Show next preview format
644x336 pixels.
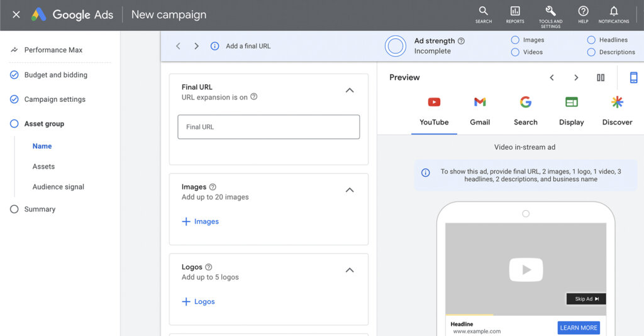576,77
